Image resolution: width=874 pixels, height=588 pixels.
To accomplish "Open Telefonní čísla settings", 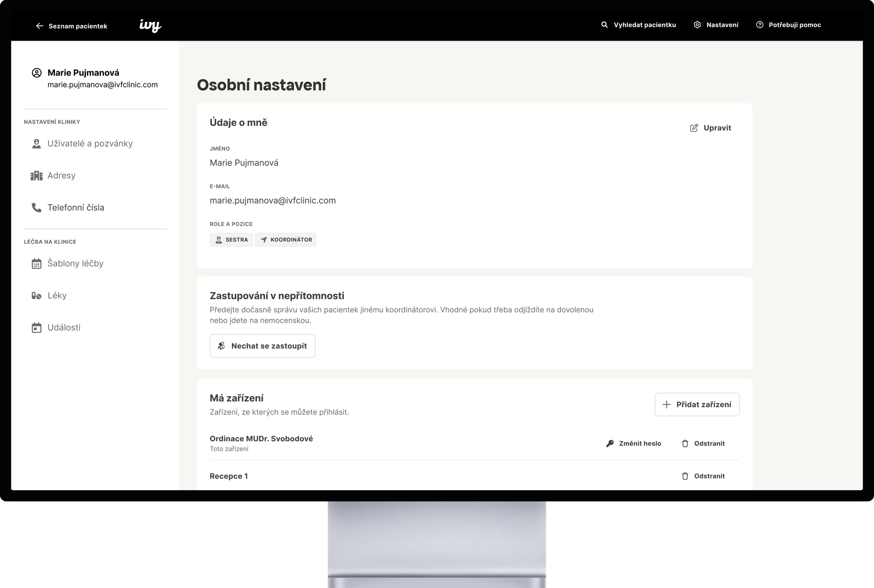I will pyautogui.click(x=76, y=208).
